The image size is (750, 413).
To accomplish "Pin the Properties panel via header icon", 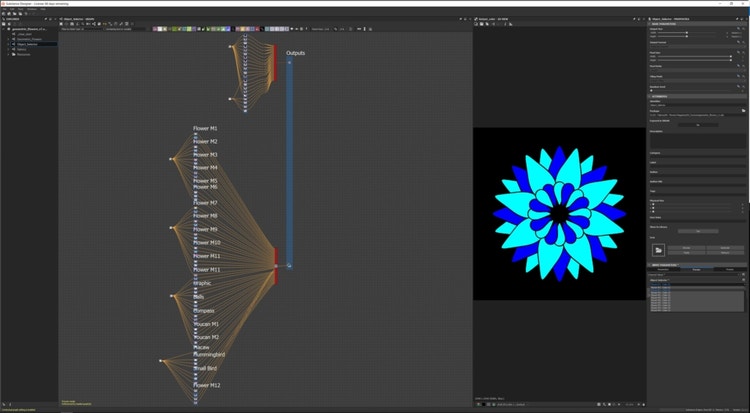I will [737, 19].
